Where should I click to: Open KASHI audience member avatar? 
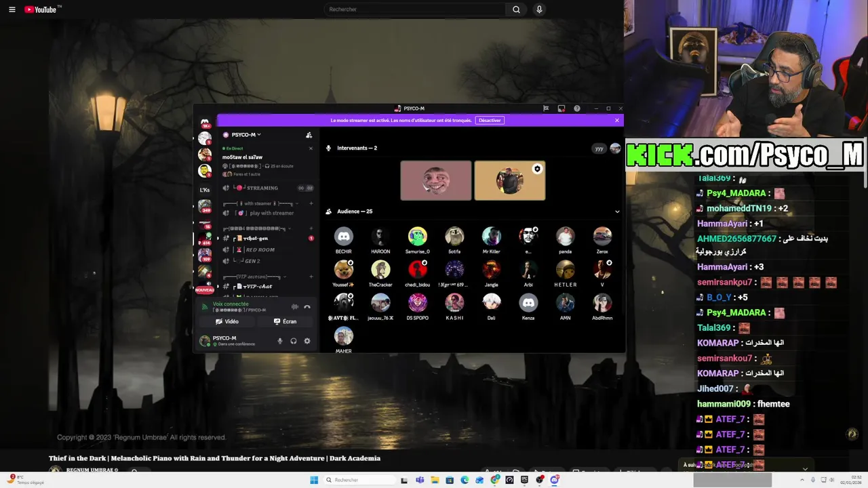pyautogui.click(x=454, y=302)
